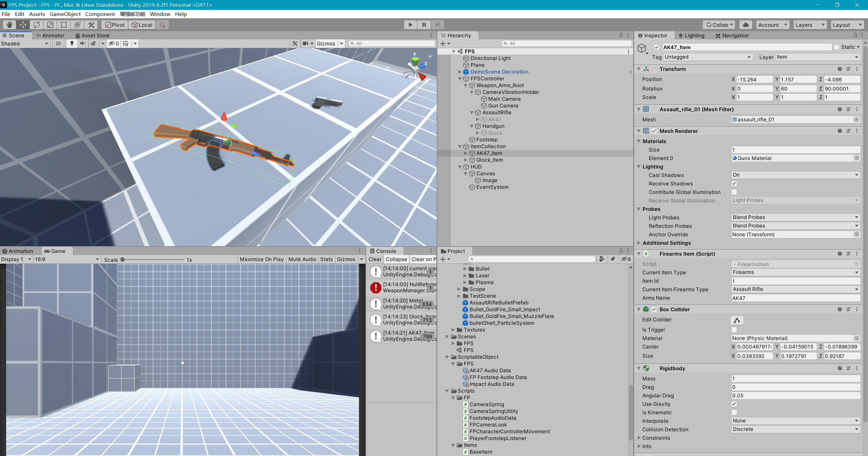Viewport: 868px width, 456px height.
Task: Open Current Item Type dropdown
Action: tap(796, 272)
